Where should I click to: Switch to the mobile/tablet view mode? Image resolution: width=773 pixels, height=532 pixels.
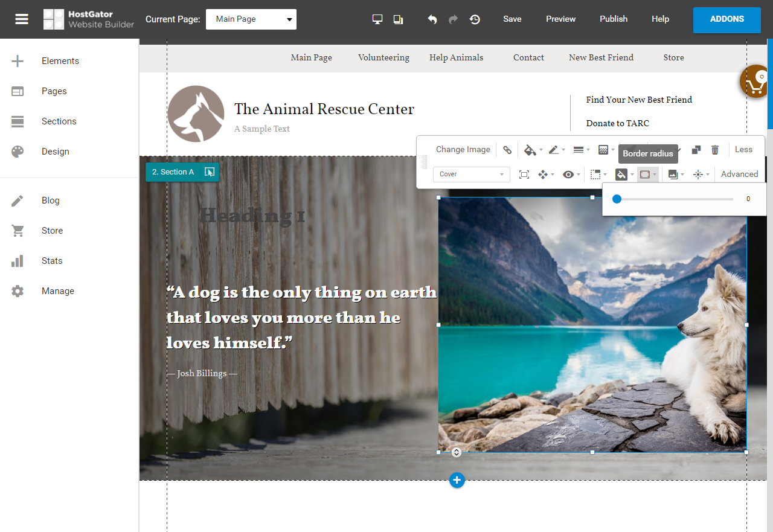click(398, 19)
